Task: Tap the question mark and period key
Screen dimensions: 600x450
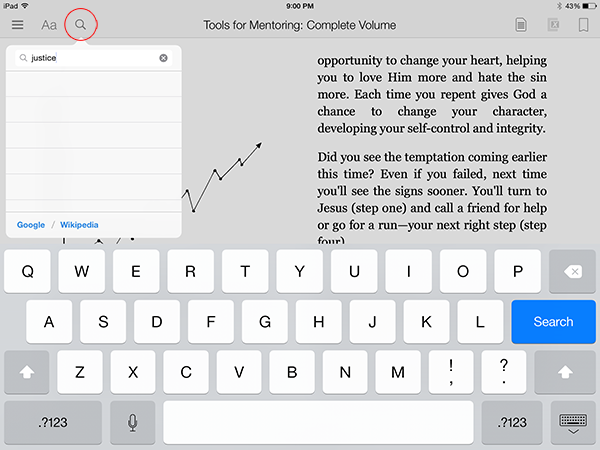Action: pos(504,372)
